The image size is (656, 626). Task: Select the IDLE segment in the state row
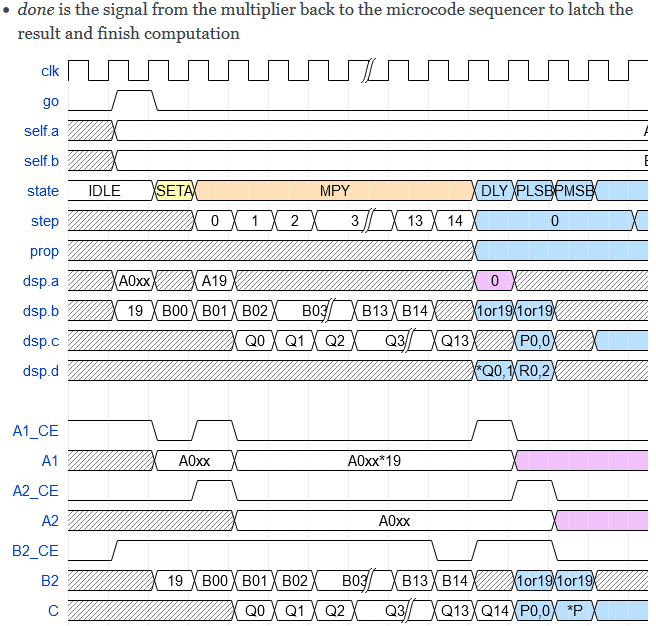coord(105,191)
